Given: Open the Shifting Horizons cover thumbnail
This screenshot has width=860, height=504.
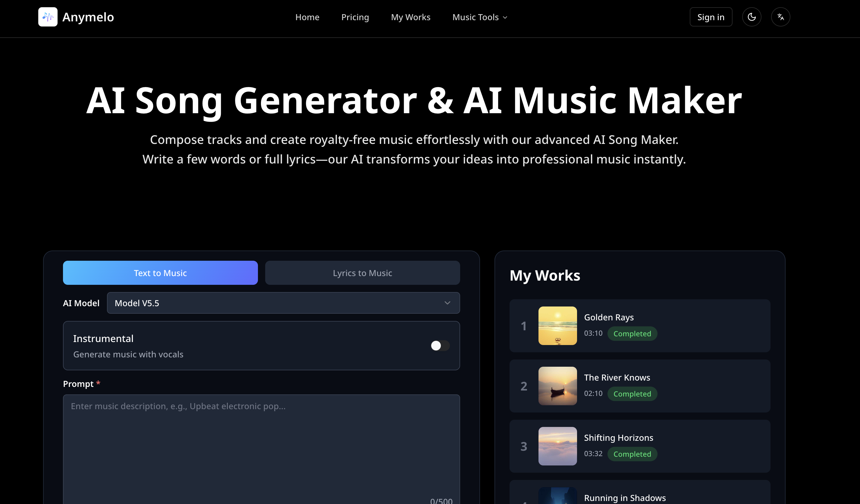Looking at the screenshot, I should pyautogui.click(x=558, y=446).
